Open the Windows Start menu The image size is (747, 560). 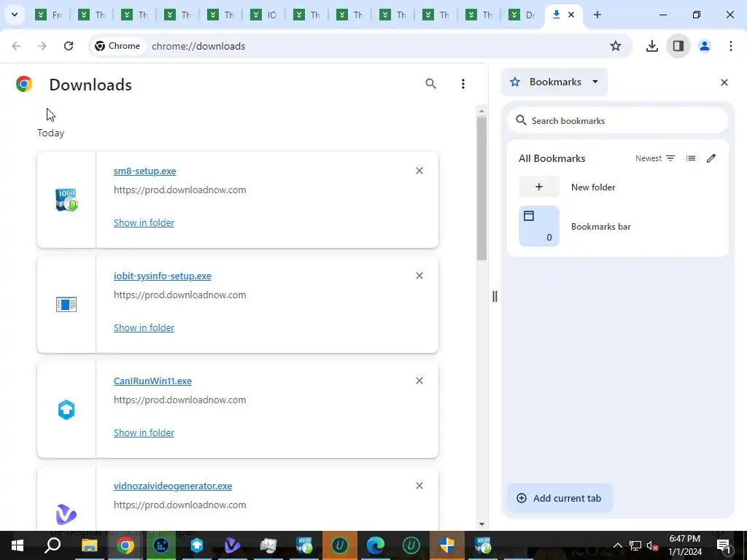[x=18, y=545]
